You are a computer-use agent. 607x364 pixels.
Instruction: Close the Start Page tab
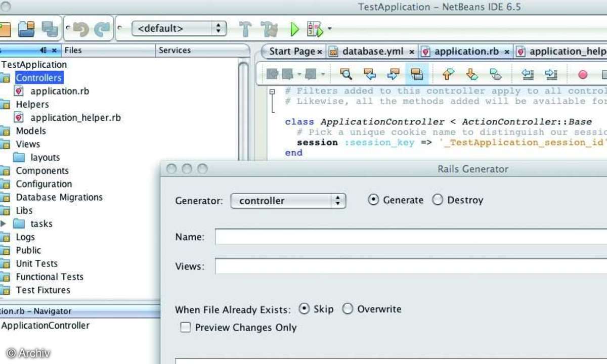(x=320, y=52)
